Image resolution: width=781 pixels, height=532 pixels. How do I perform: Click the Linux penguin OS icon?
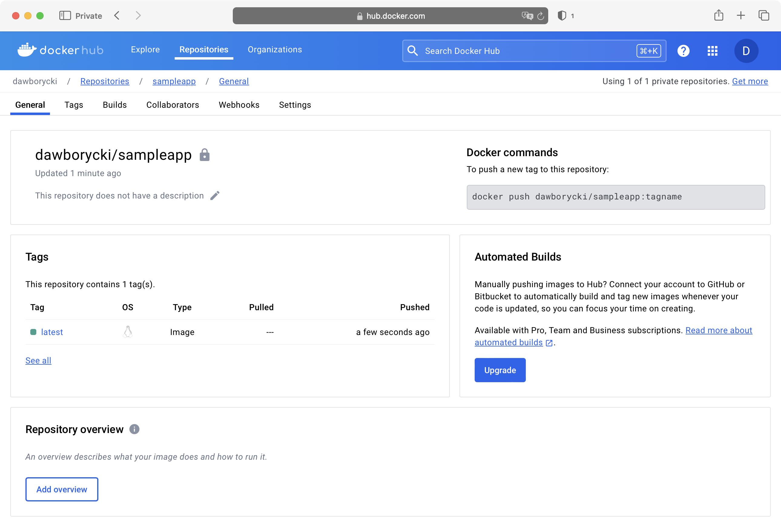point(128,332)
